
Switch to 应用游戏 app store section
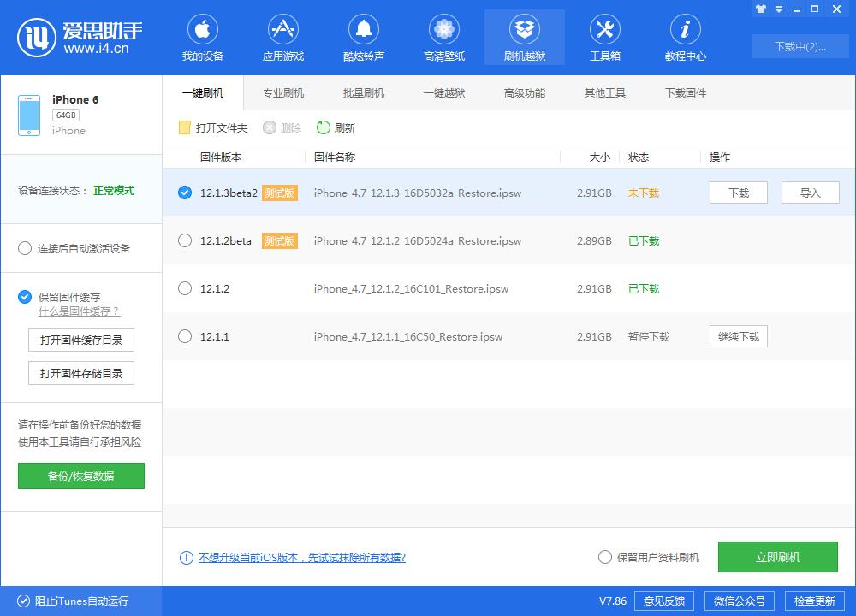282,36
